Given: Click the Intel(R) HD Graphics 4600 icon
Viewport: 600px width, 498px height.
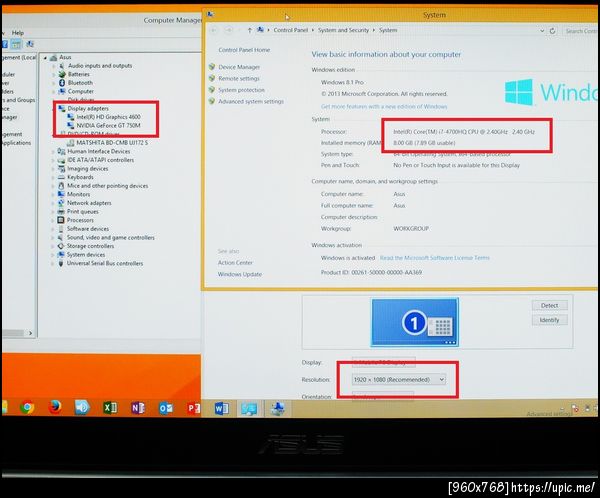Looking at the screenshot, I should [x=70, y=117].
